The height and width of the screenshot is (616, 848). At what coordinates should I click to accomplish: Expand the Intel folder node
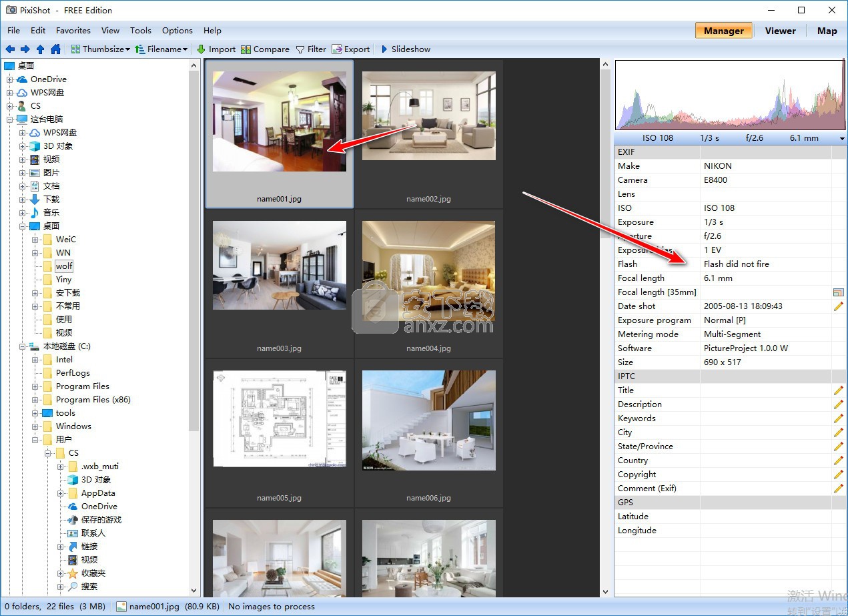coord(35,360)
